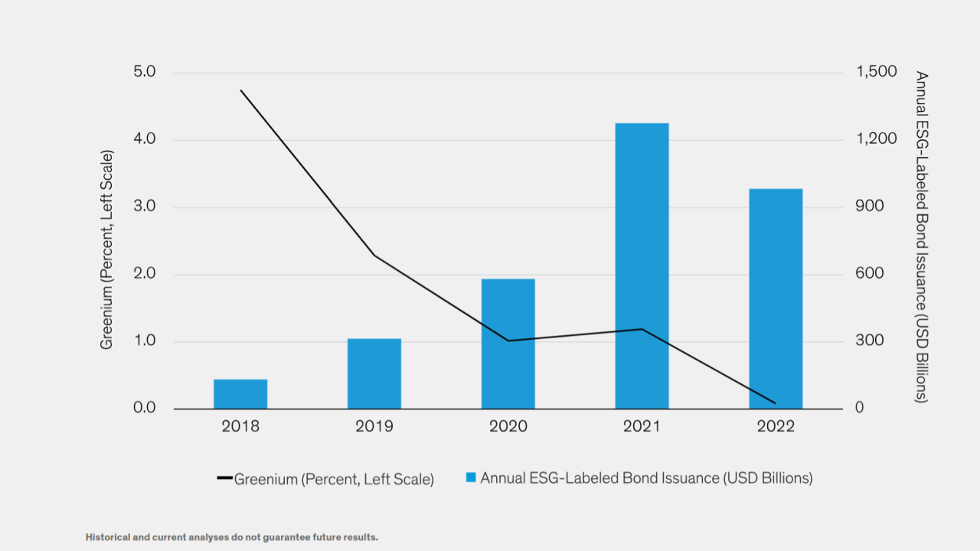980x551 pixels.
Task: Click the '1,500' right axis value
Action: point(877,72)
